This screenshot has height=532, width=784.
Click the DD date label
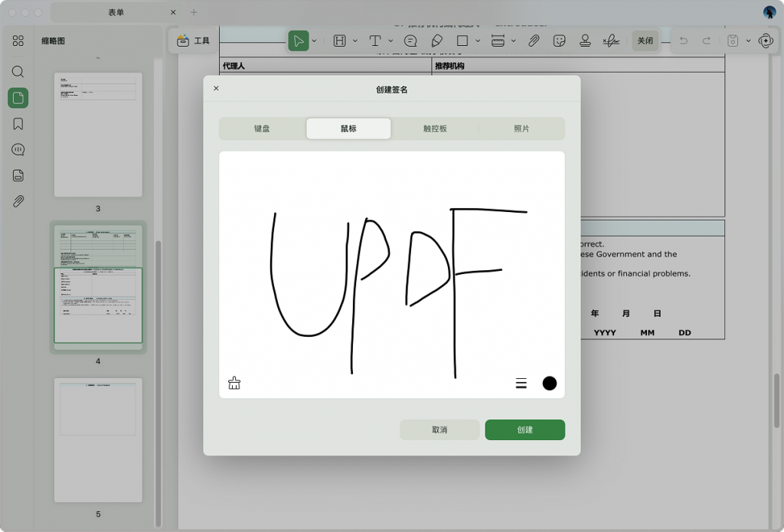click(685, 332)
